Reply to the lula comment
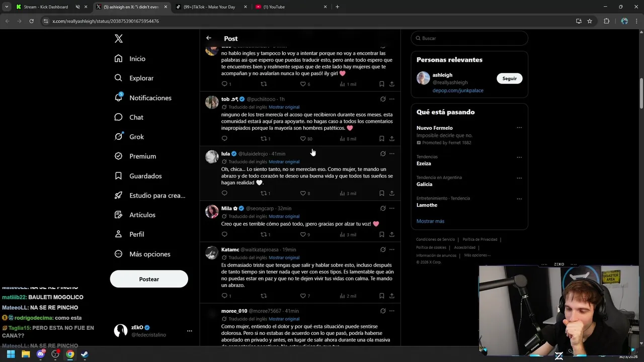644x362 pixels. (x=224, y=193)
